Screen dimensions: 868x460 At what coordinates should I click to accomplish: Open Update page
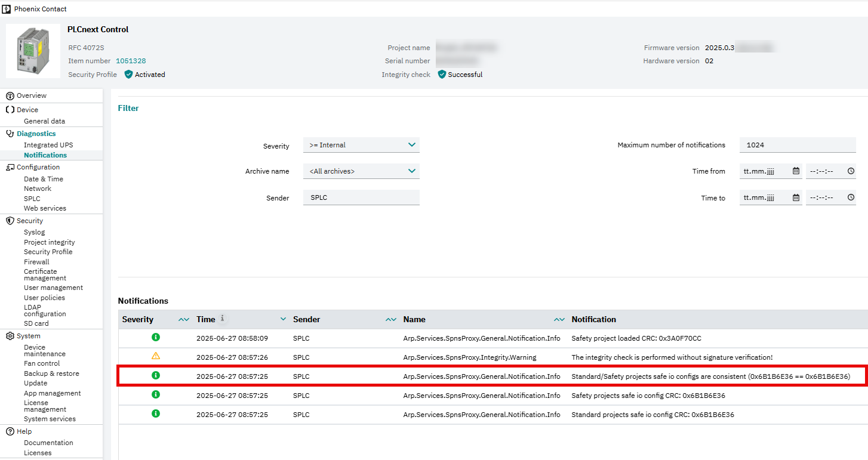coord(35,383)
